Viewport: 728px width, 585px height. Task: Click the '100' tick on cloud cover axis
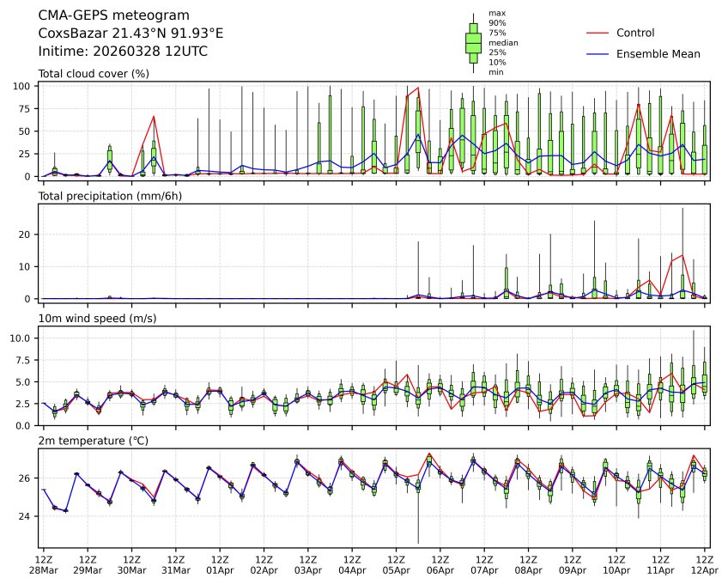tap(25, 86)
